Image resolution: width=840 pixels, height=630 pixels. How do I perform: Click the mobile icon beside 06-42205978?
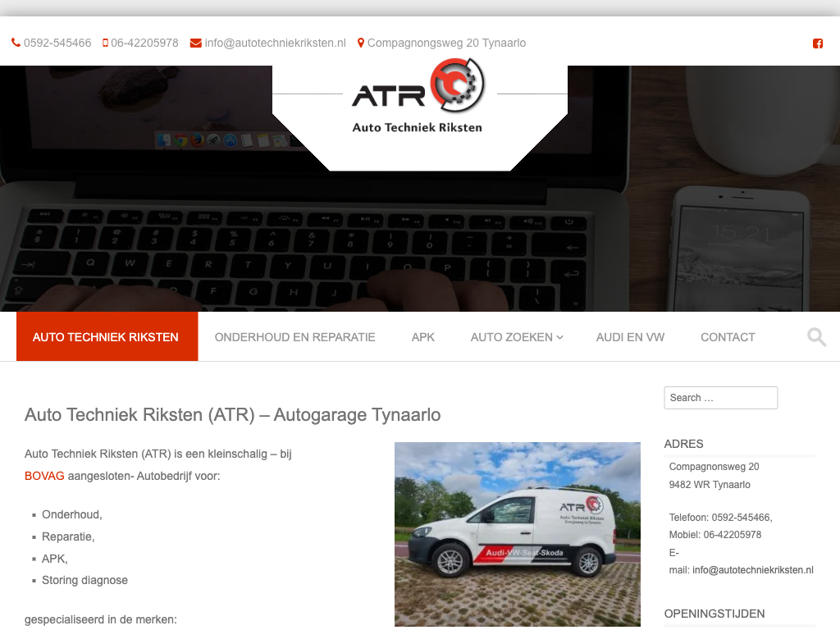point(105,43)
